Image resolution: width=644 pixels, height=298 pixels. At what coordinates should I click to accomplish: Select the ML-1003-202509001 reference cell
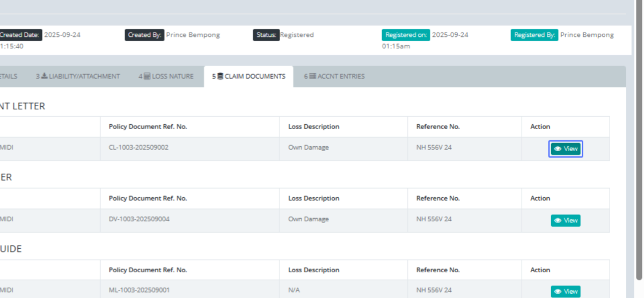(x=139, y=290)
